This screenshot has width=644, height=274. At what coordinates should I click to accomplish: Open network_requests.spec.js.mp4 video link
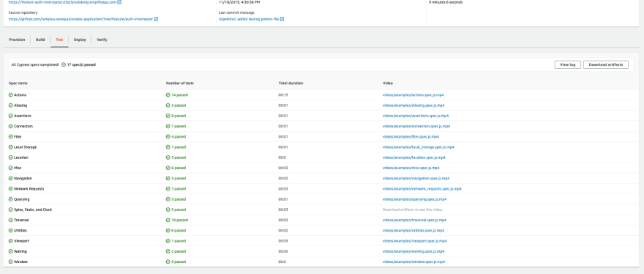pos(422,189)
